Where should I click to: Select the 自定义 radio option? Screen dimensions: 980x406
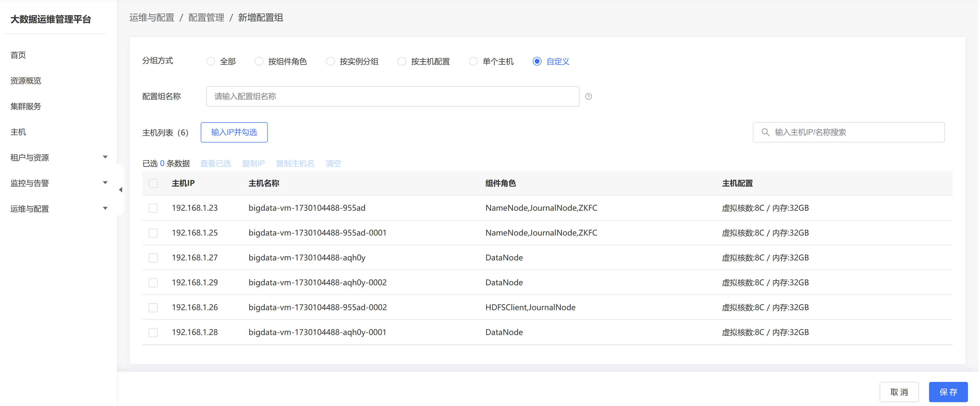(538, 61)
